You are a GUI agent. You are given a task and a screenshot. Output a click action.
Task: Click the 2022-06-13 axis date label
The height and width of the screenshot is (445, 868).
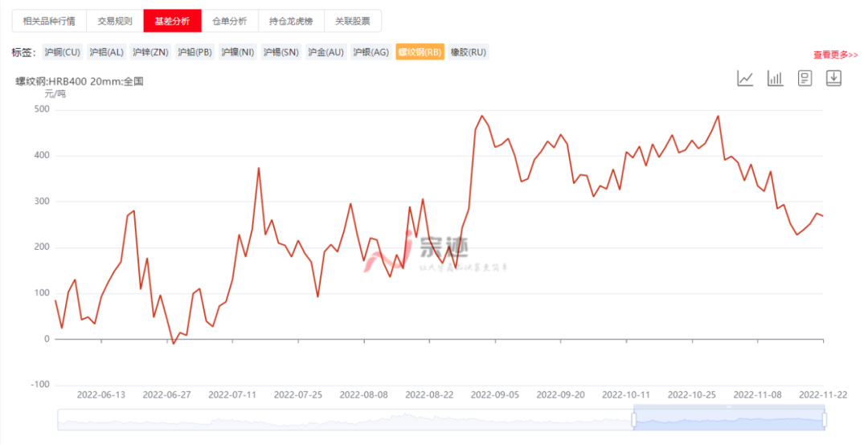100,394
